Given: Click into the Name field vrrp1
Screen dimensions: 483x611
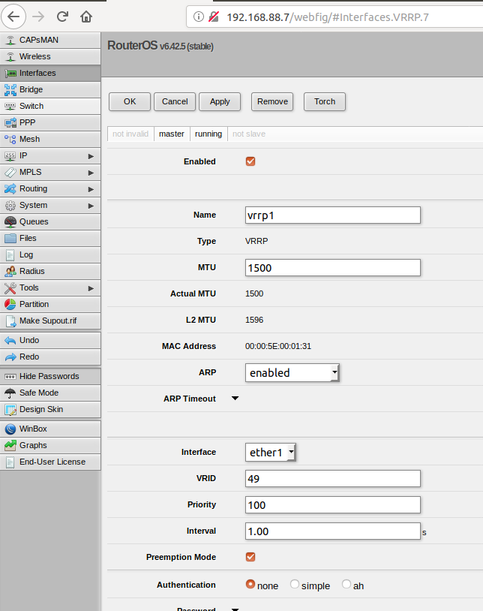Looking at the screenshot, I should click(333, 215).
